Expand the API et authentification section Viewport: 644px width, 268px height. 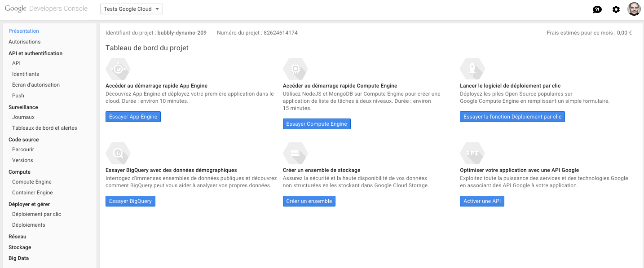35,53
